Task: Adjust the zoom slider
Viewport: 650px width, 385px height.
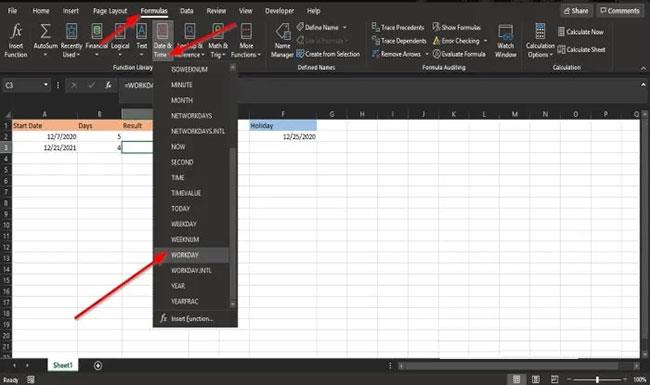Action: tap(597, 379)
